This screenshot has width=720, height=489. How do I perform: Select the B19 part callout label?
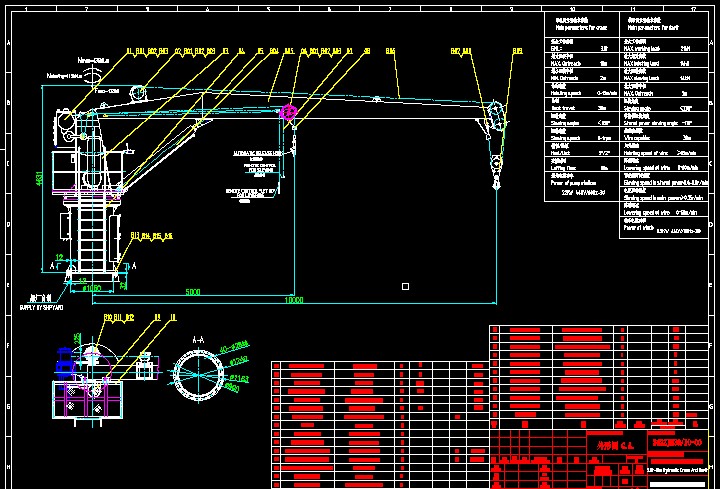(517, 50)
